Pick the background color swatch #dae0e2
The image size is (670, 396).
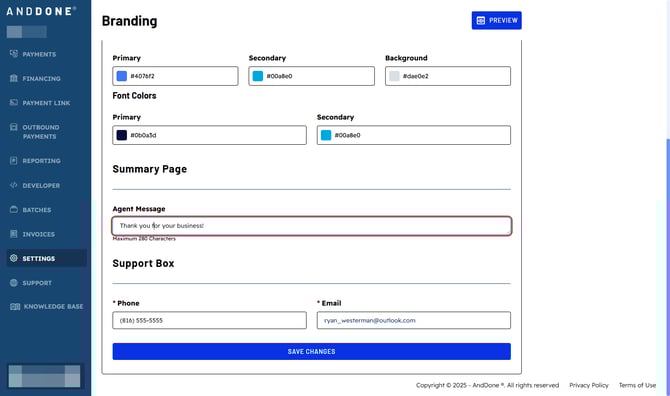[394, 76]
